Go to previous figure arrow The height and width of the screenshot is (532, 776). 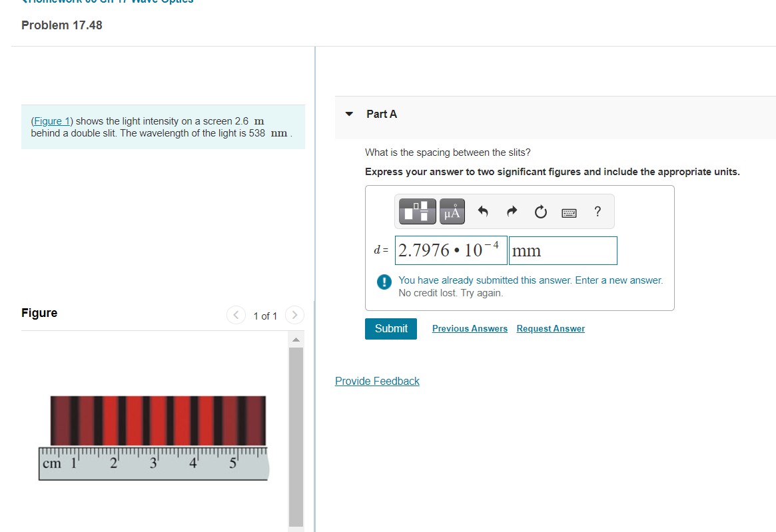[x=236, y=315]
